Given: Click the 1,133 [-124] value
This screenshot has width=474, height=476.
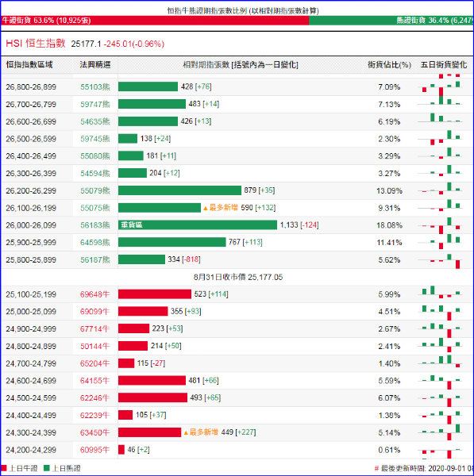Looking at the screenshot, I should tap(299, 225).
